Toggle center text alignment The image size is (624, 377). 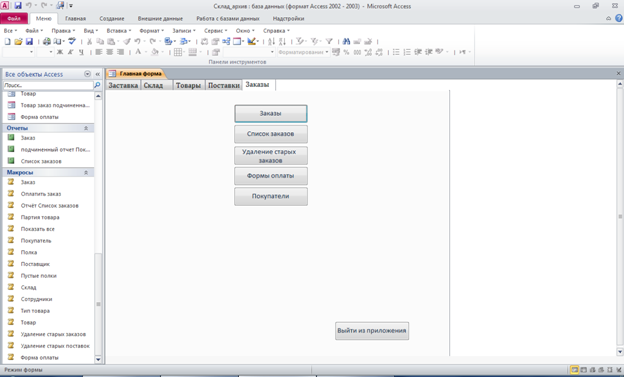(x=109, y=52)
